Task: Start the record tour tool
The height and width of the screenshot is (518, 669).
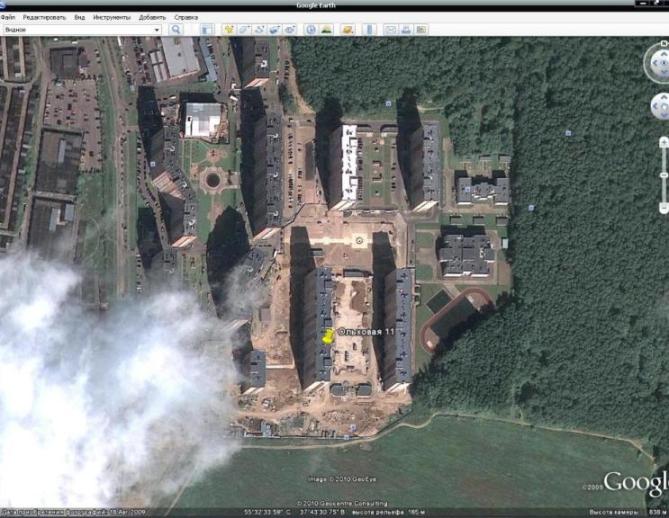Action: (290, 30)
